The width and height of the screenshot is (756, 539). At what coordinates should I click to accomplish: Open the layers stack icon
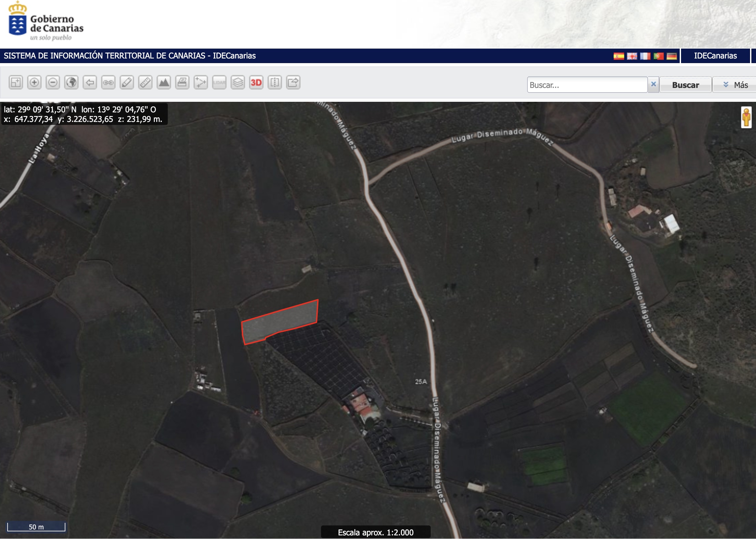coord(238,82)
